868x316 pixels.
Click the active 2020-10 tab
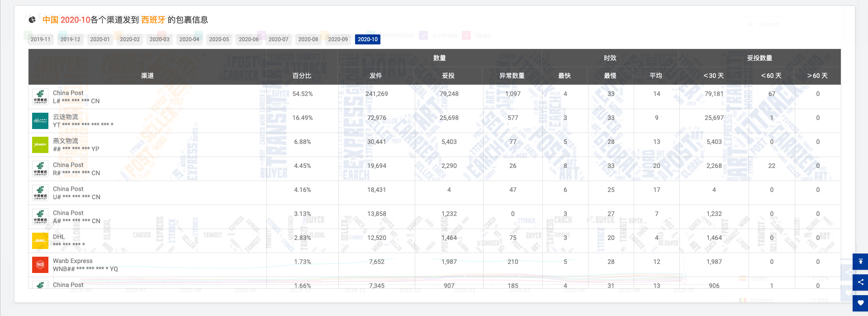click(x=368, y=39)
